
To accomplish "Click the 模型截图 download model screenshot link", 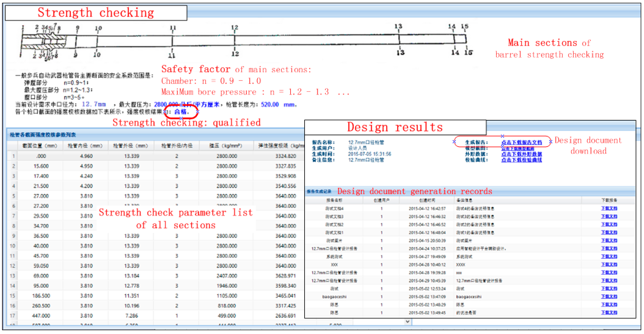I will point(518,149).
